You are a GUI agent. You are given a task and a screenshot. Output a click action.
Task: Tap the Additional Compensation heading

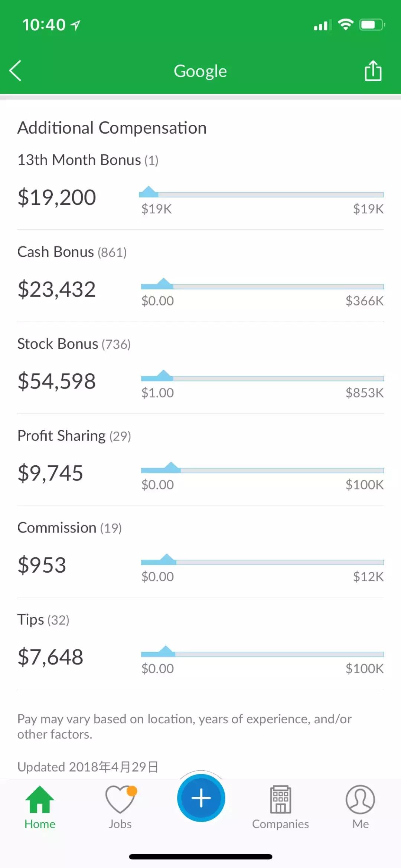click(x=112, y=128)
